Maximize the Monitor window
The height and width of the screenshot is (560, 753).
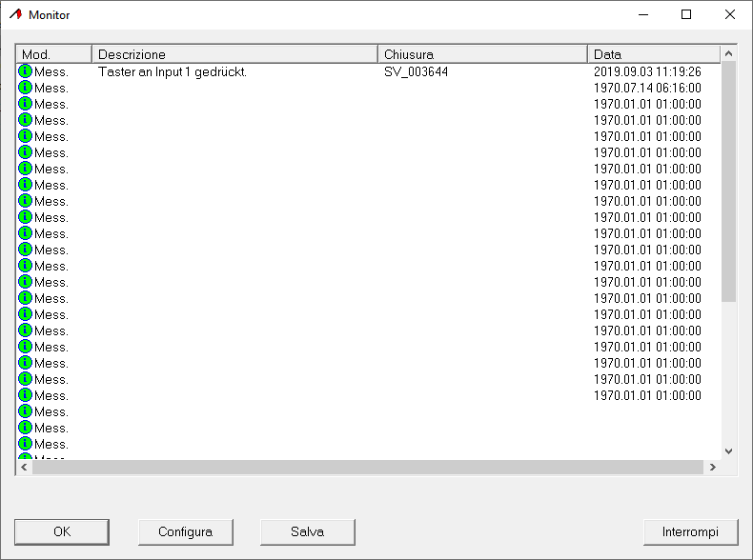pos(686,15)
